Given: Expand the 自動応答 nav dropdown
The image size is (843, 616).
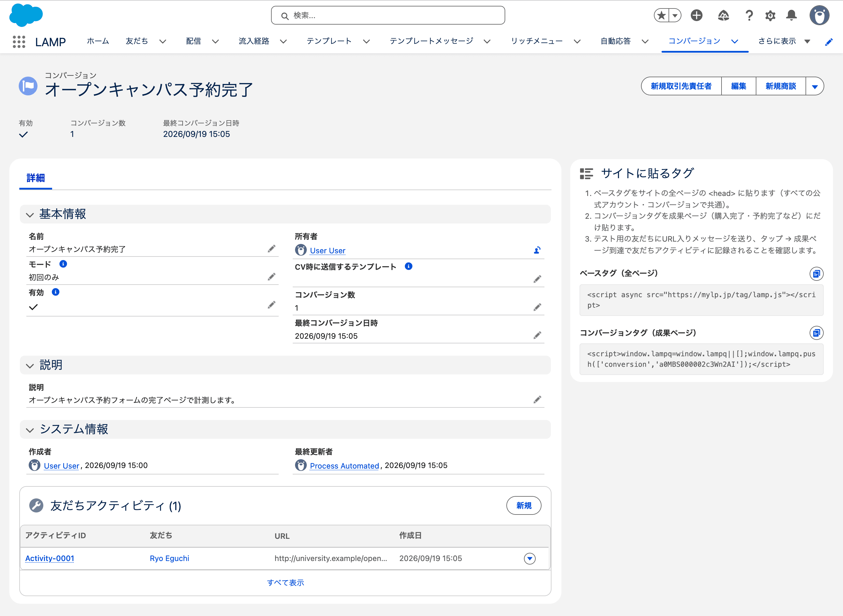Looking at the screenshot, I should 645,42.
